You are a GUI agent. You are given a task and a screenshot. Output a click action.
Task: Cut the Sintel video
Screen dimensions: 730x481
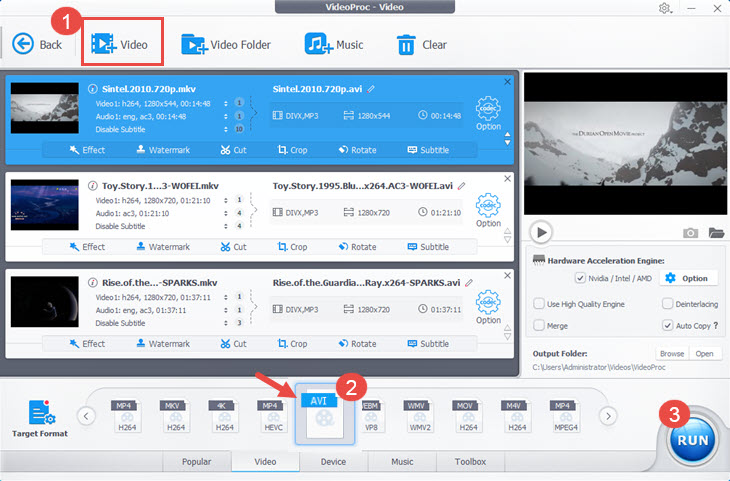(233, 150)
